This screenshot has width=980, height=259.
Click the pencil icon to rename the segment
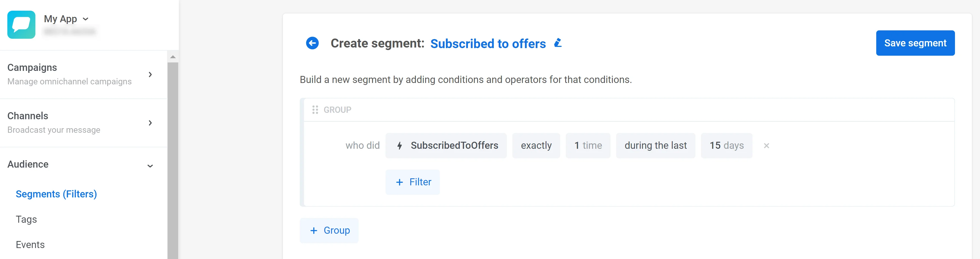(558, 43)
